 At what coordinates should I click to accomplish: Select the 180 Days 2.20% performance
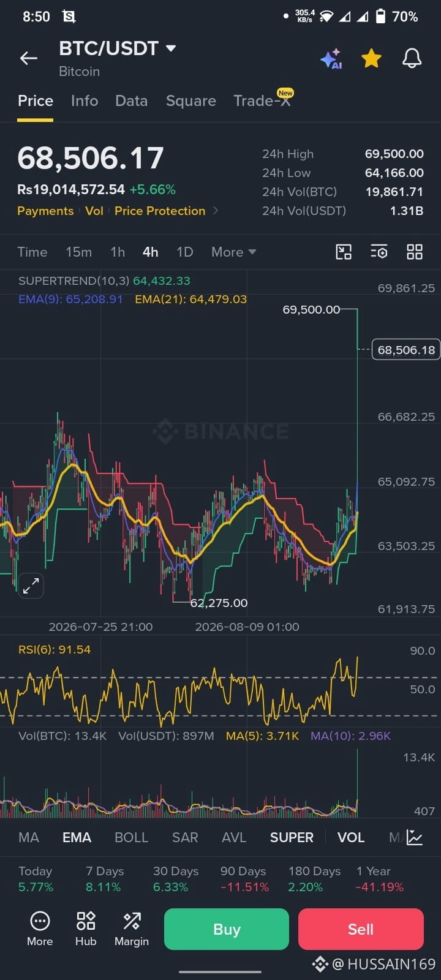pos(314,879)
